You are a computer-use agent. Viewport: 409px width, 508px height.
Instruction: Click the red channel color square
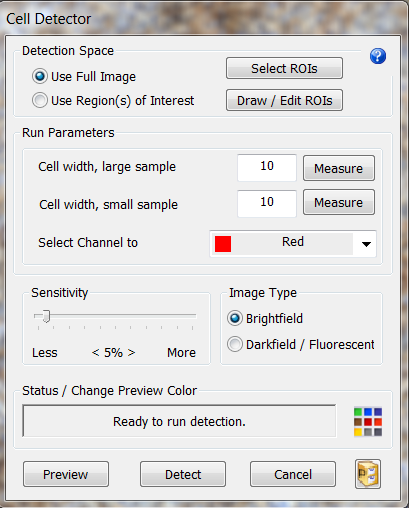[223, 244]
